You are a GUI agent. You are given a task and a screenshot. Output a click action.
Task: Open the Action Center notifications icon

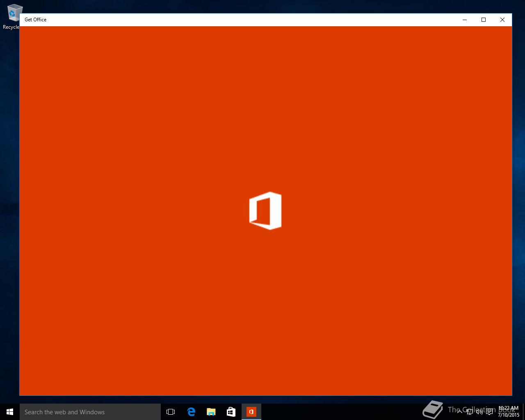click(x=489, y=412)
